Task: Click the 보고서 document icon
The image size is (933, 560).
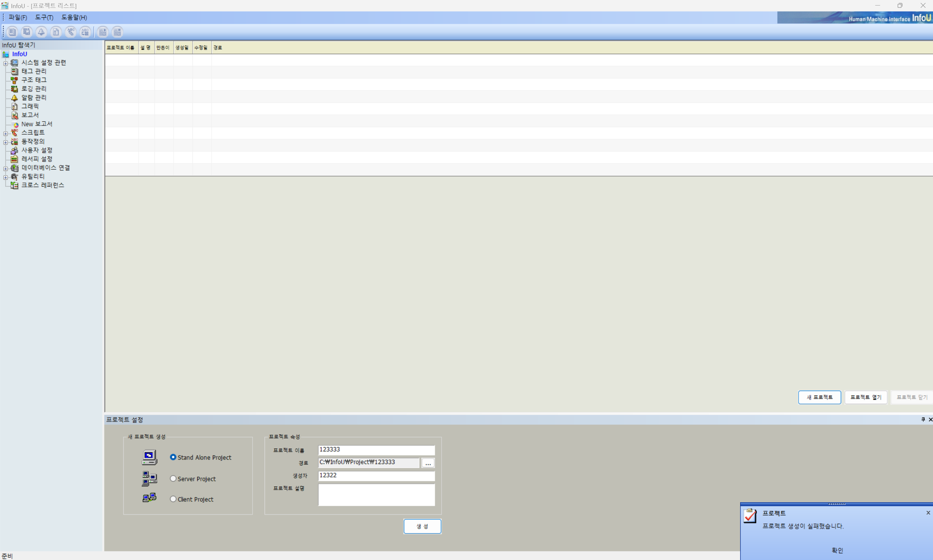Action: (14, 115)
